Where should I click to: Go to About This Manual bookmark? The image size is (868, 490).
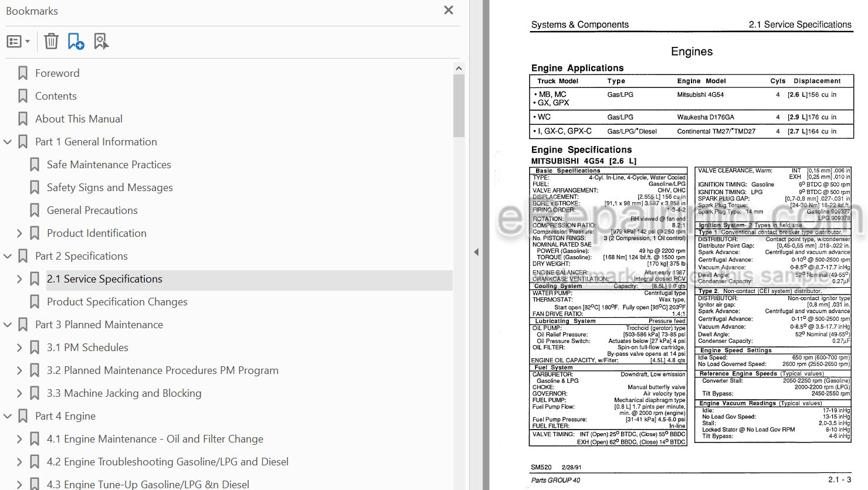tap(79, 119)
